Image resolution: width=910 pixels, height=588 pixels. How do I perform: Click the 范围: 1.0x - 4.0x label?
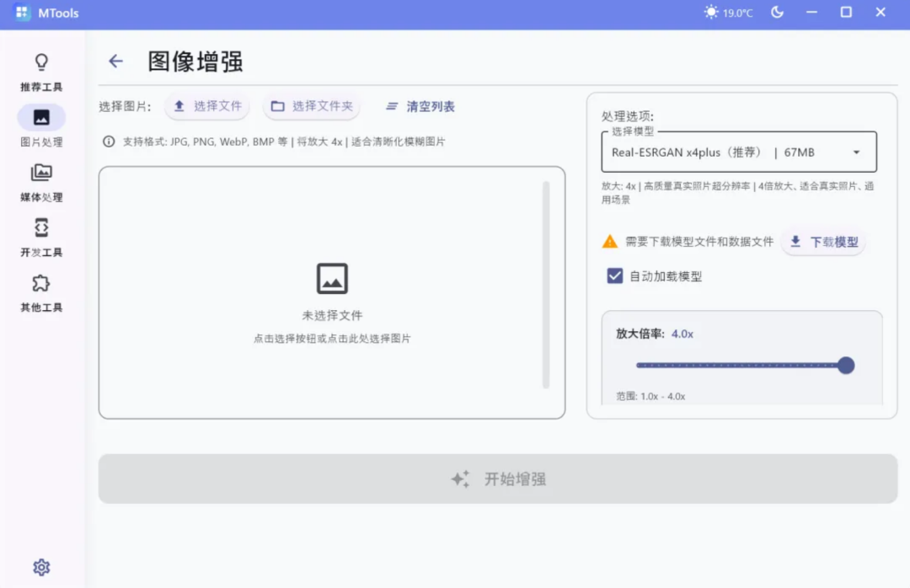click(x=650, y=397)
